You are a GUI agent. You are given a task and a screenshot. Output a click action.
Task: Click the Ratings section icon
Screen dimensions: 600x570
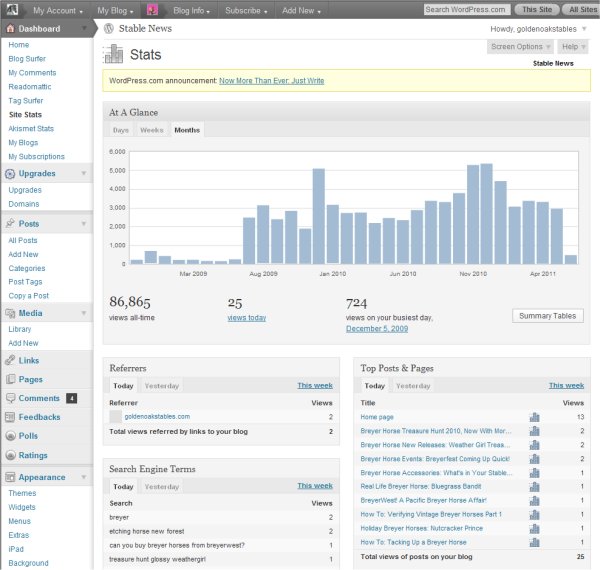click(10, 455)
